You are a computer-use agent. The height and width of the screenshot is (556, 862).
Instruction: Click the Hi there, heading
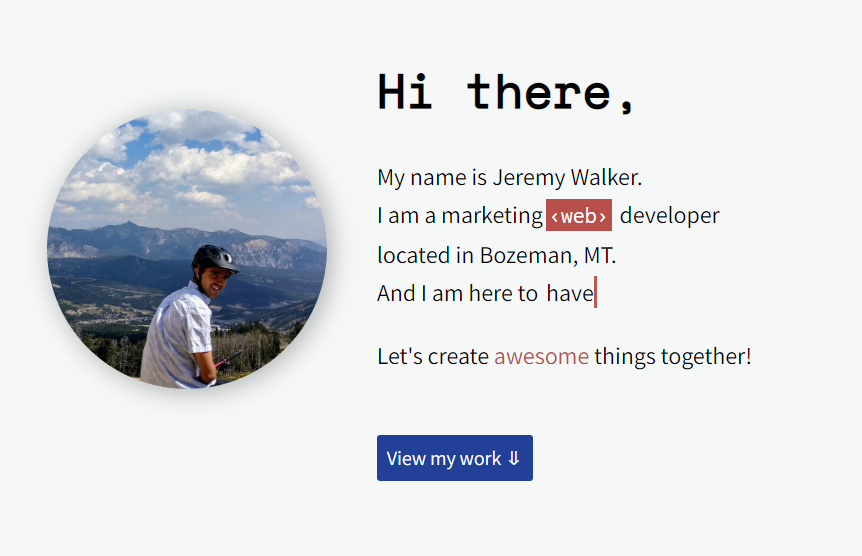point(506,92)
